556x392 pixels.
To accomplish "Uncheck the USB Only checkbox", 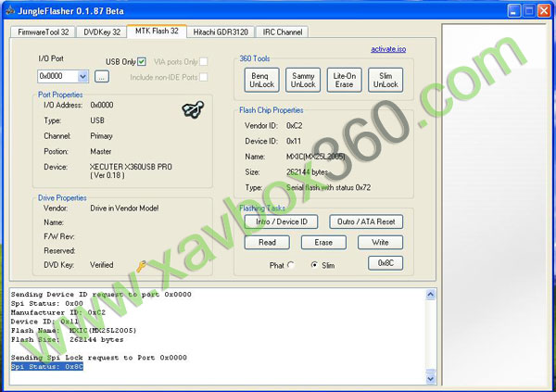I will point(142,62).
